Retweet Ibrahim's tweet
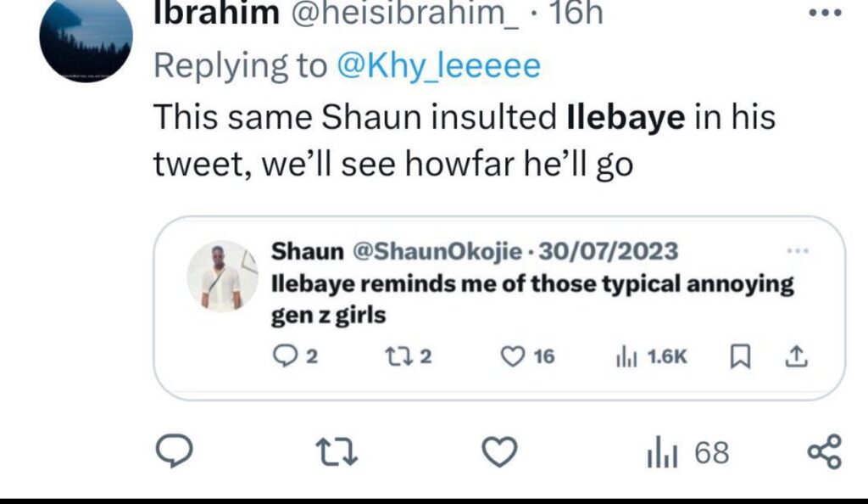Viewport: 868px width, 504px height. coord(337,451)
